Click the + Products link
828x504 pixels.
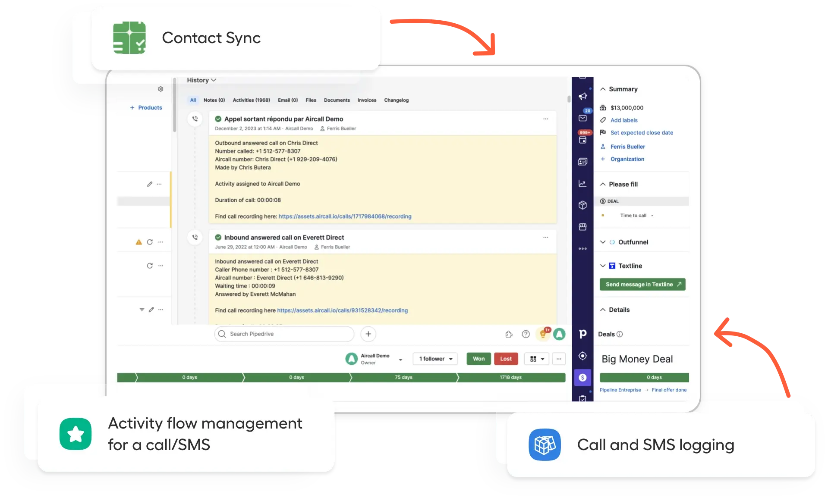coord(146,108)
